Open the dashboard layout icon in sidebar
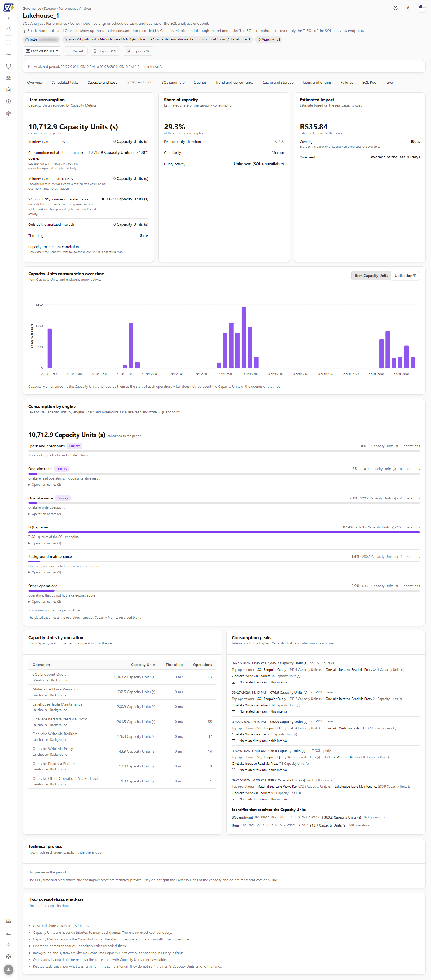Image resolution: width=431 pixels, height=980 pixels. point(8,43)
